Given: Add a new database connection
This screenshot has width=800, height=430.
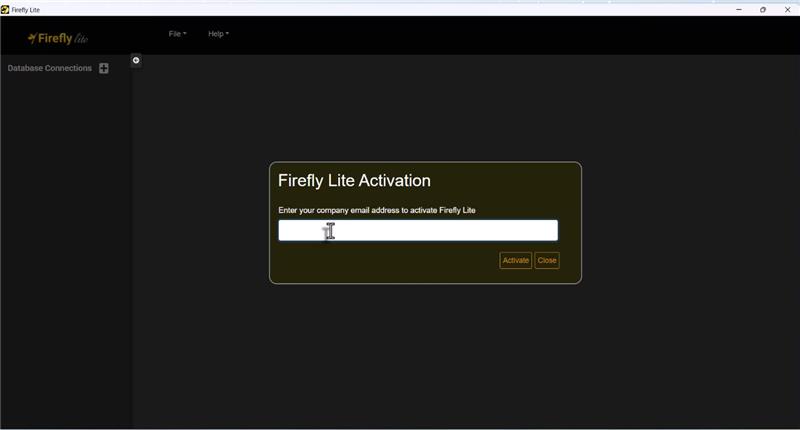Looking at the screenshot, I should 104,68.
